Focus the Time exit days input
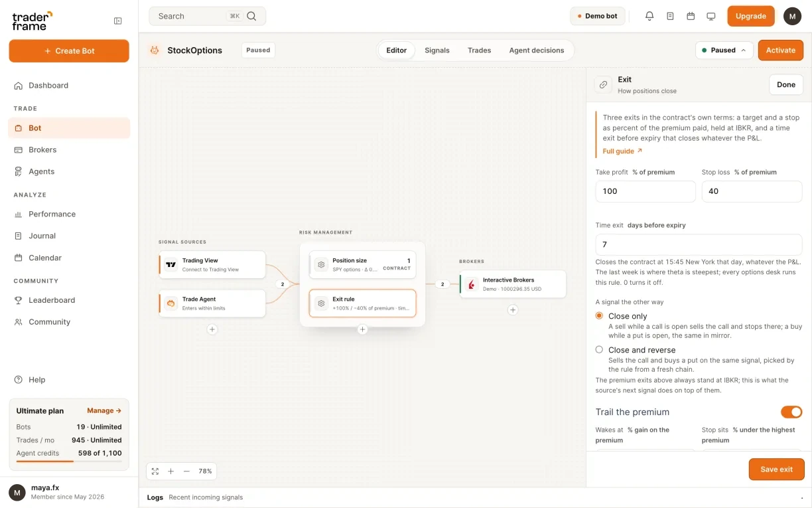 [699, 244]
